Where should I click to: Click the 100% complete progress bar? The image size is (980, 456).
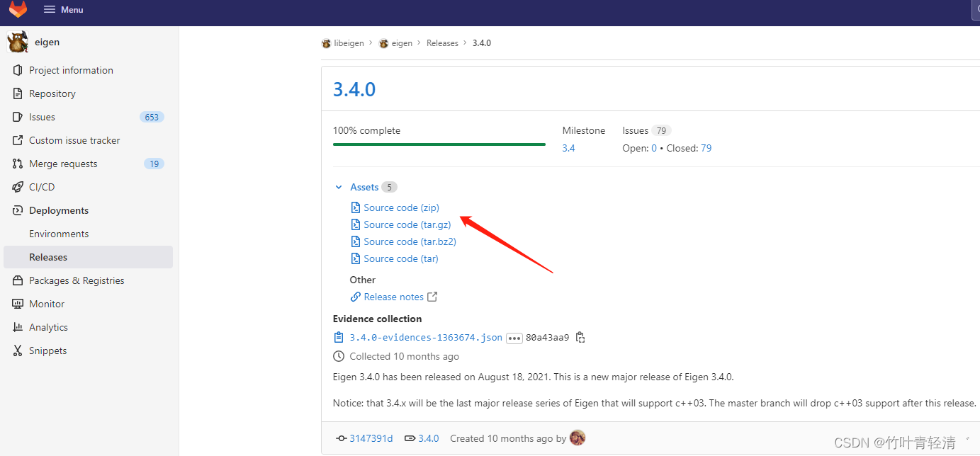click(x=439, y=144)
